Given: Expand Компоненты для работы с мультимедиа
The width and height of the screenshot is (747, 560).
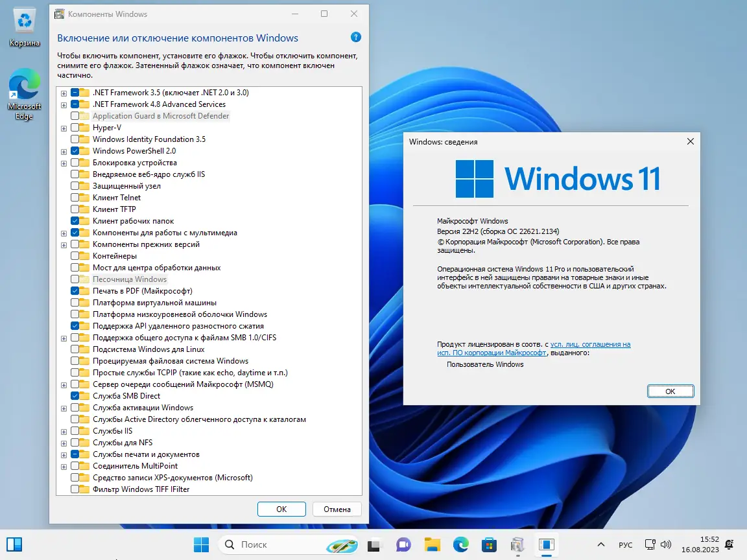Looking at the screenshot, I should click(x=64, y=233).
